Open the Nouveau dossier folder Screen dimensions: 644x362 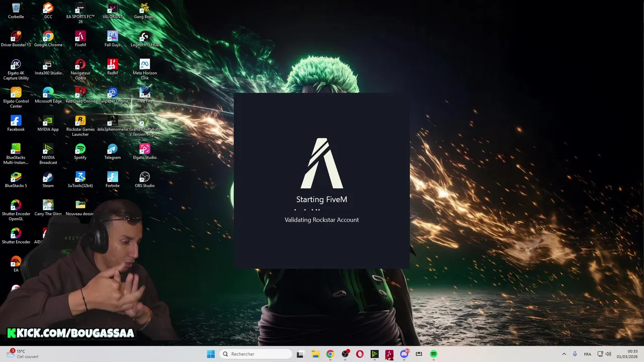80,208
